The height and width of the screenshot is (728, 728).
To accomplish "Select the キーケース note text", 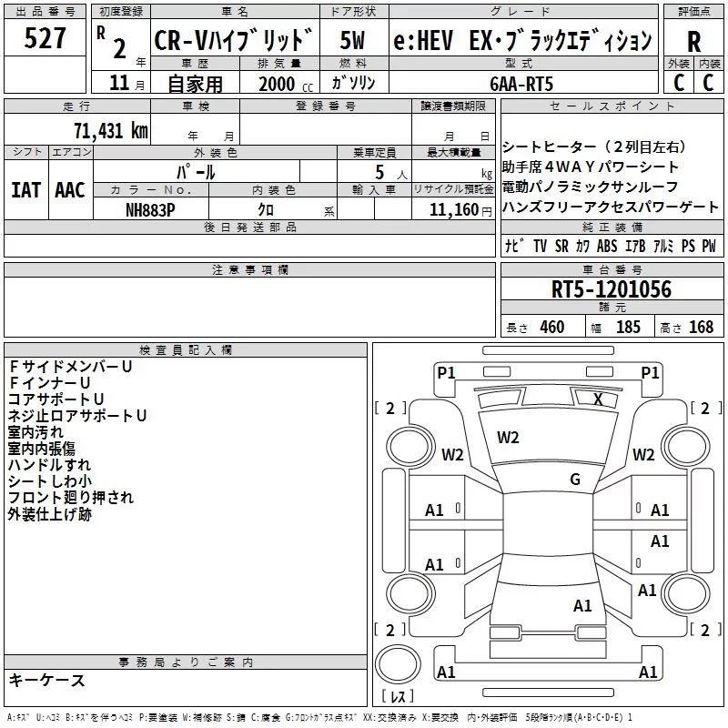I will coord(47,680).
